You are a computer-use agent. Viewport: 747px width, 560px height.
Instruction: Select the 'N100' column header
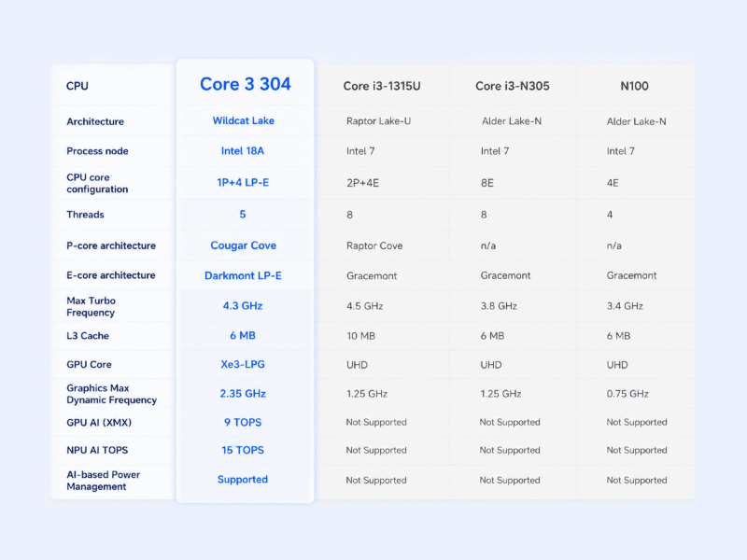pos(634,86)
